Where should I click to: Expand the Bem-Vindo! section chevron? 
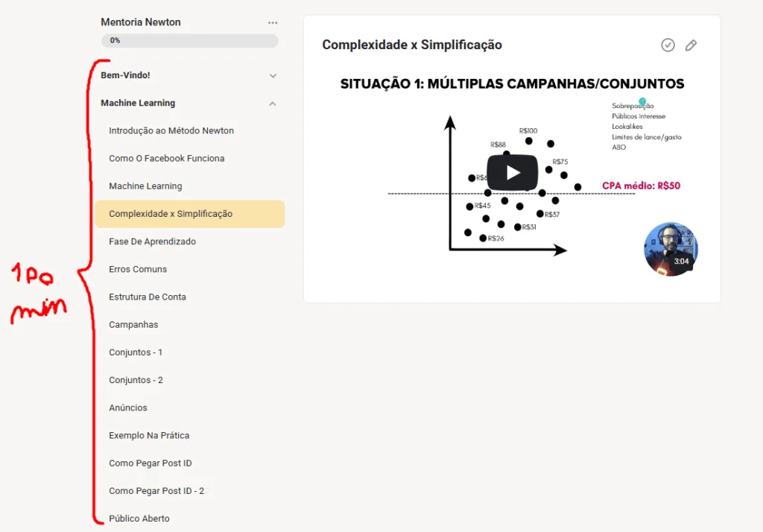[273, 75]
